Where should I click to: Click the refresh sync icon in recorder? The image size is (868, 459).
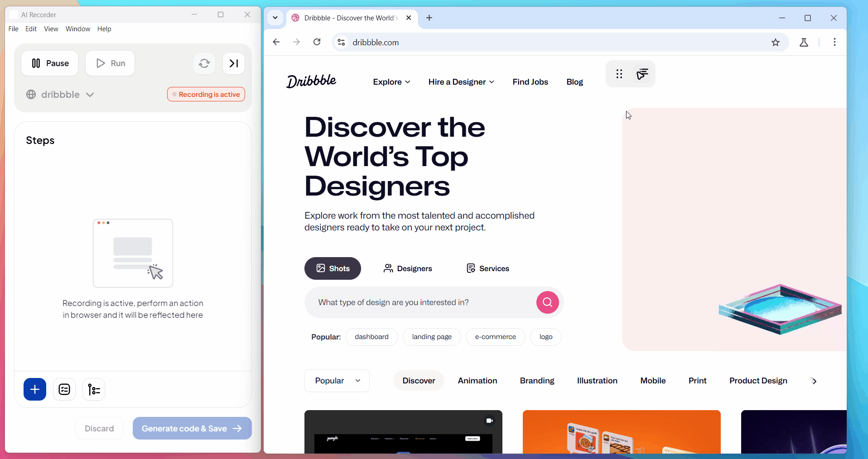click(204, 63)
